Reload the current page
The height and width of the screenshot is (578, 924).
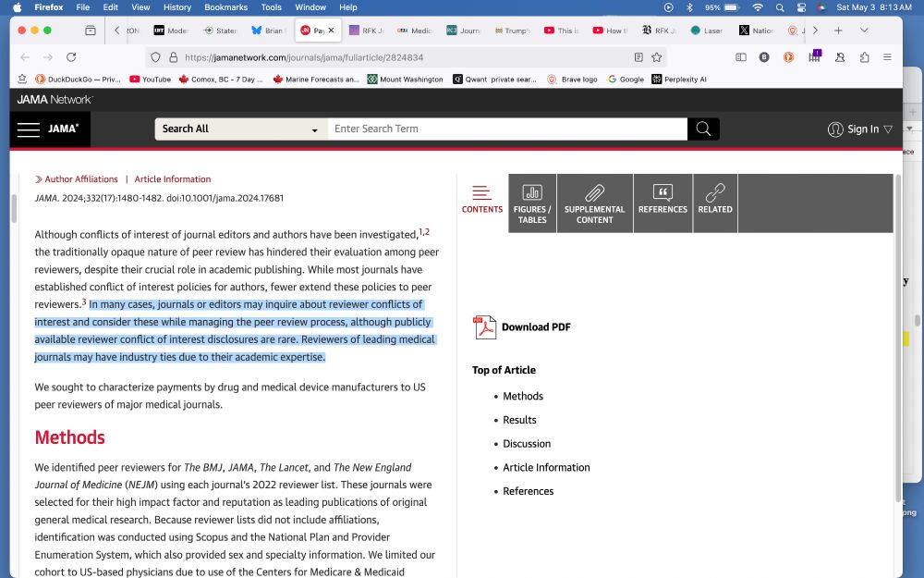(71, 57)
